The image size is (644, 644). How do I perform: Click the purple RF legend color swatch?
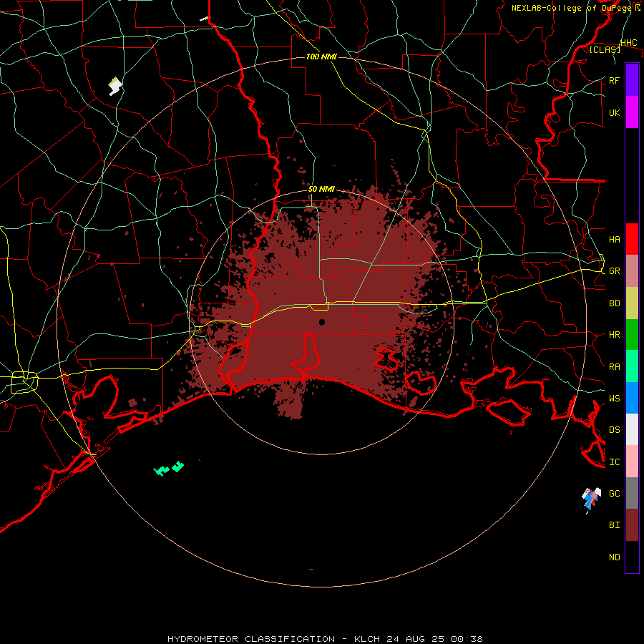632,80
